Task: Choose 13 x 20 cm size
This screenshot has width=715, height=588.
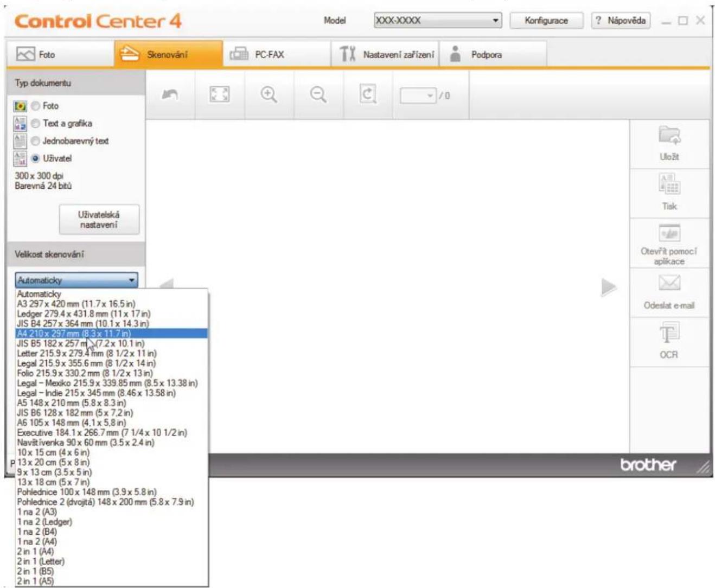Action: click(x=112, y=462)
